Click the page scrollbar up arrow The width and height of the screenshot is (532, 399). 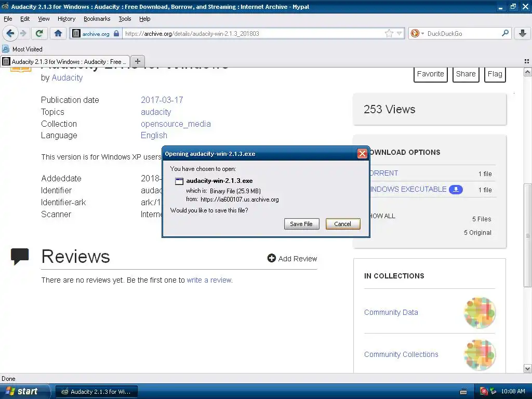(x=527, y=72)
